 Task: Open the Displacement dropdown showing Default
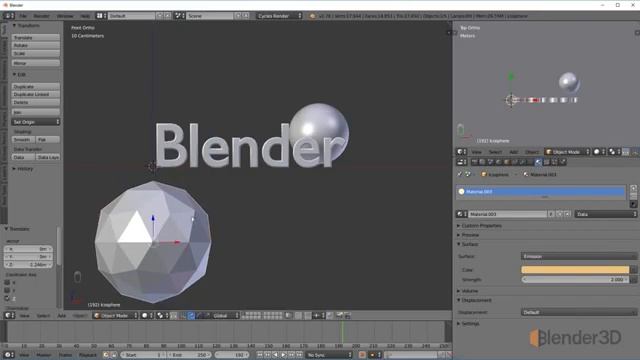click(x=579, y=312)
